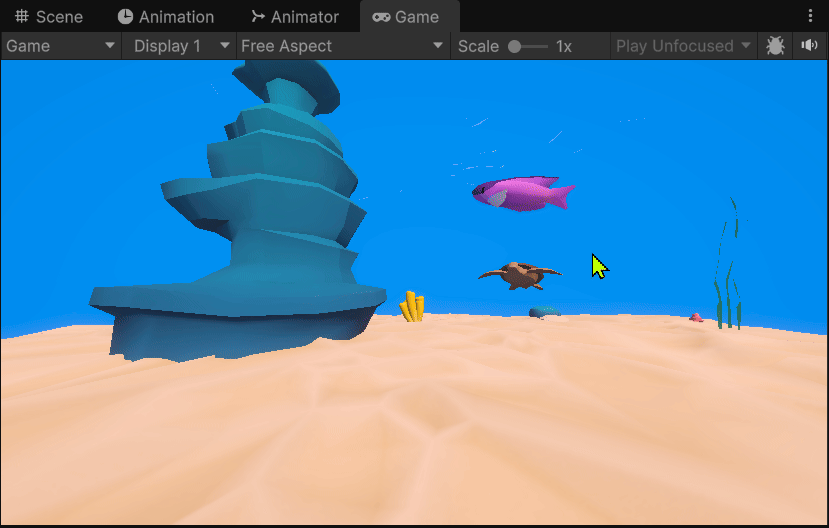This screenshot has width=829, height=528.
Task: Toggle the bug debug icon in toolbar
Action: [x=775, y=46]
